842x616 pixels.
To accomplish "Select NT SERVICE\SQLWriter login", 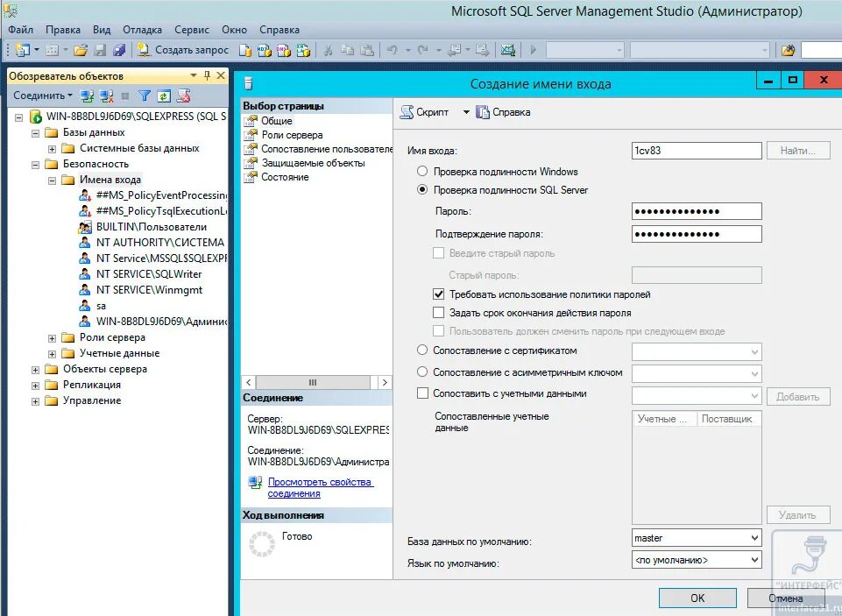I will pos(149,274).
